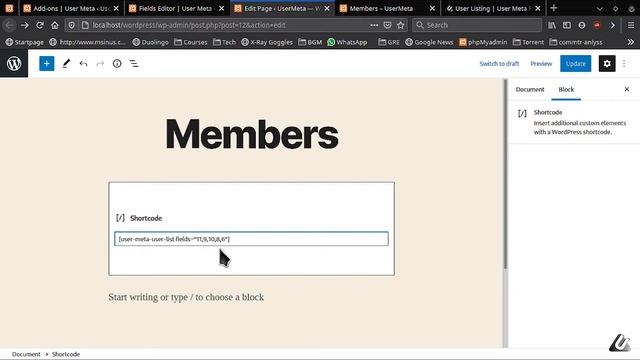Close the Fields Editor browser tab
Image resolution: width=640 pixels, height=360 pixels.
coord(221,8)
